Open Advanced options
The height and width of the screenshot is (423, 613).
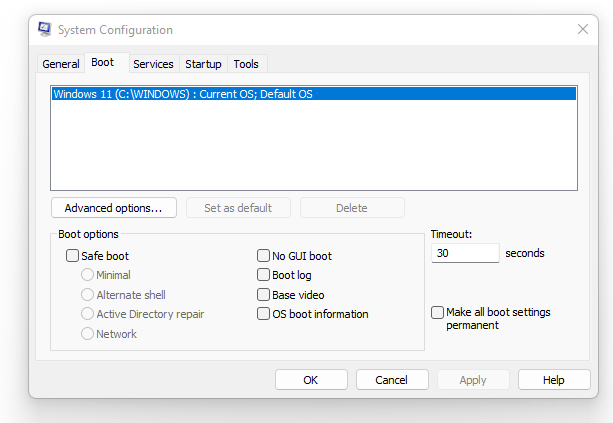point(114,208)
